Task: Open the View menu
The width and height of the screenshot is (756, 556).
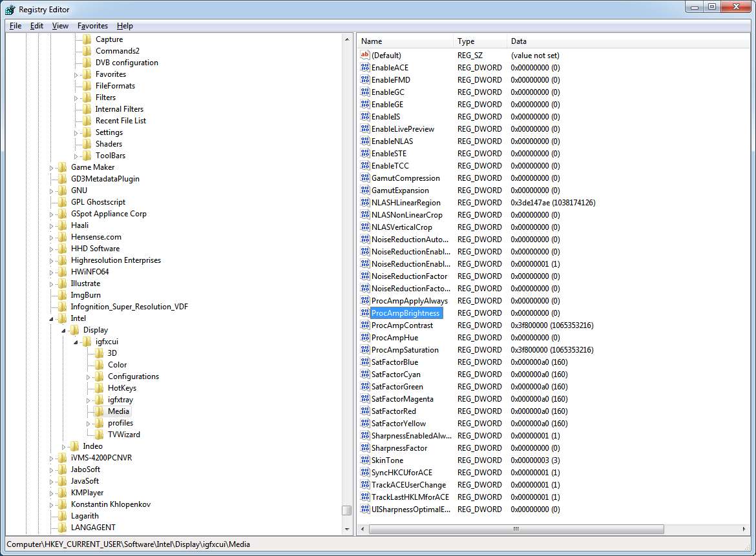Action: [x=60, y=26]
